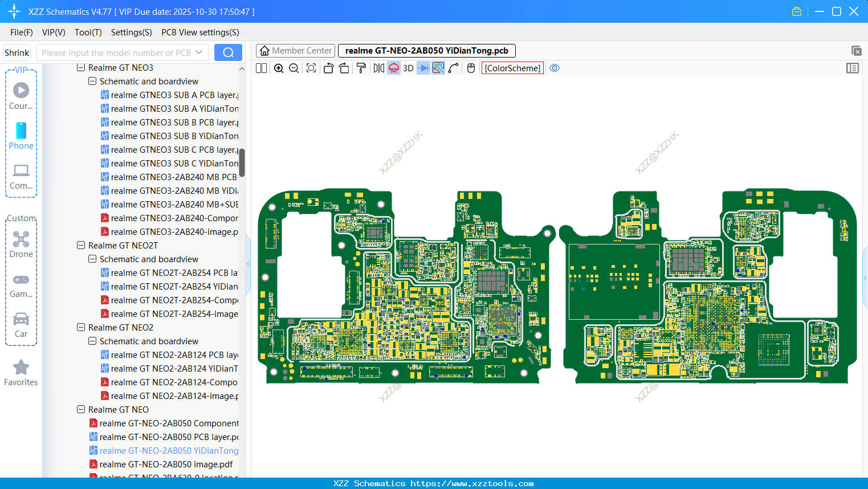Screen dimensions: 868x489
Task: Zoom out of the PCB view
Action: pyautogui.click(x=293, y=68)
